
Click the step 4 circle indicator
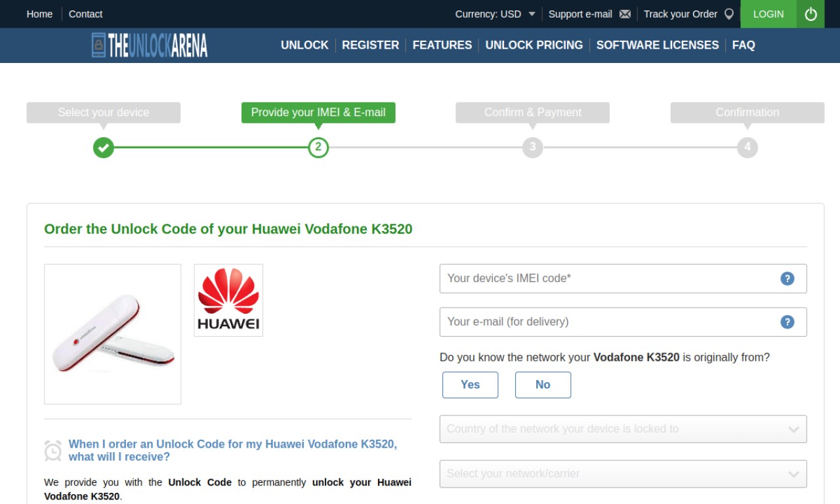(x=747, y=148)
